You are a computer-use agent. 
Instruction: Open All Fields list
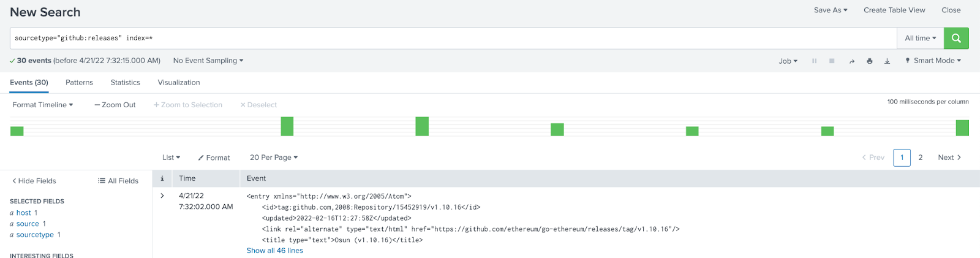pos(118,181)
